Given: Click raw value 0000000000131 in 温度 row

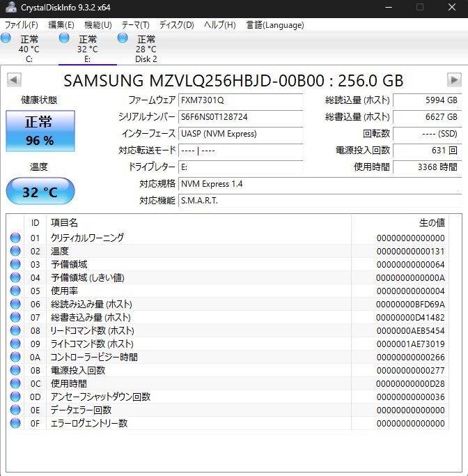Looking at the screenshot, I should point(410,252).
